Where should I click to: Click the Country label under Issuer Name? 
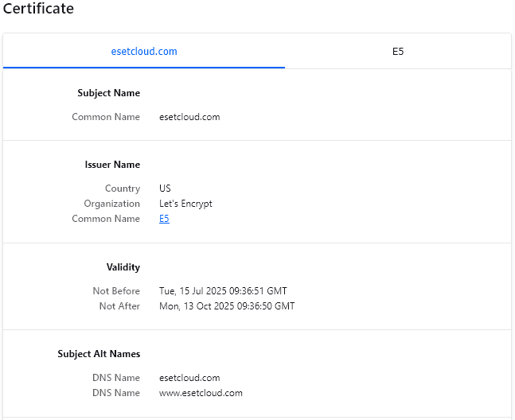click(x=123, y=189)
